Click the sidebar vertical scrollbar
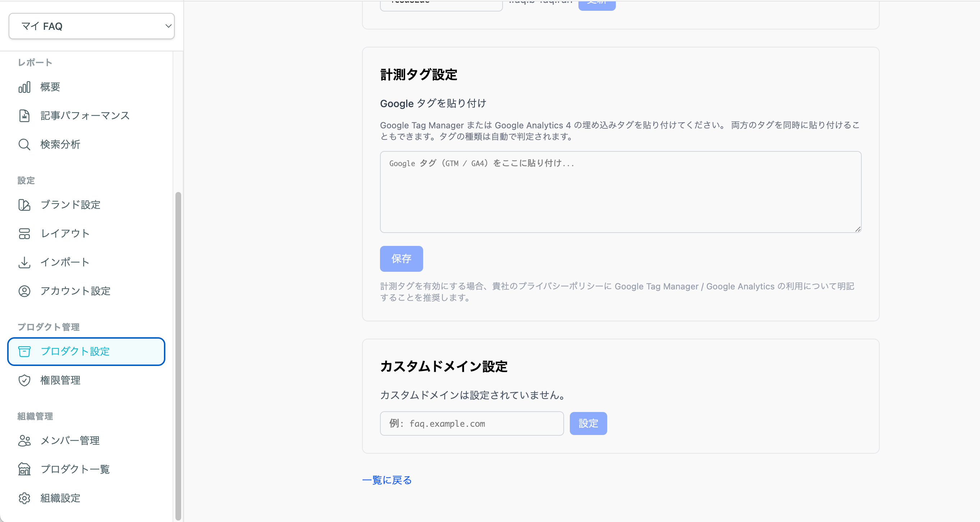This screenshot has width=980, height=522. click(178, 356)
